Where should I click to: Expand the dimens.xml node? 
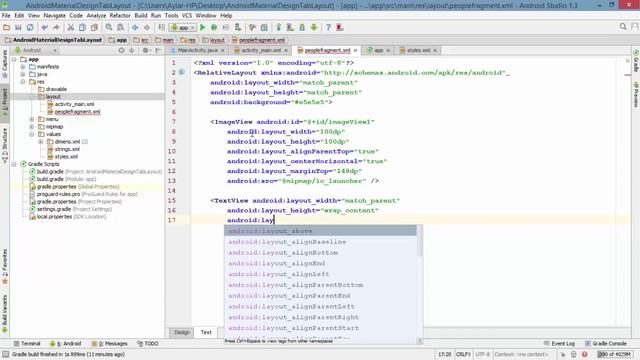41,142
